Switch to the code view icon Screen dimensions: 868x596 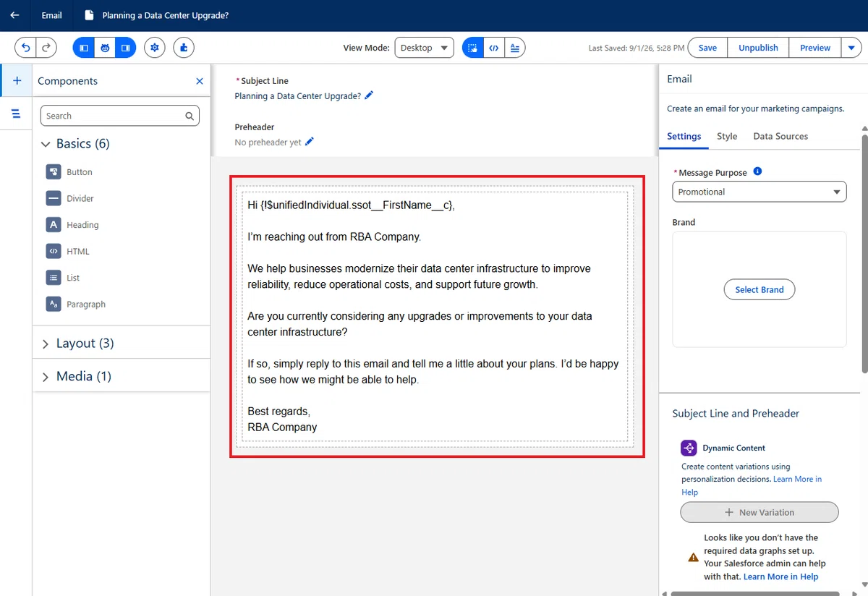point(493,48)
